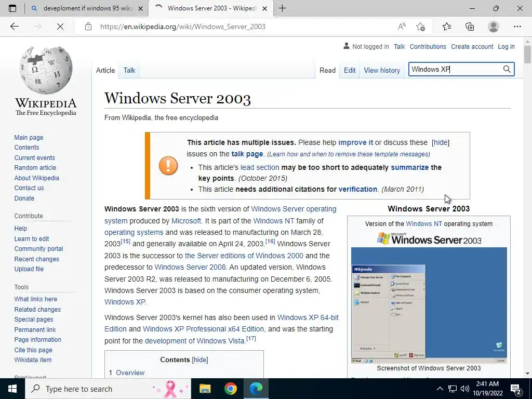Open Recent changes

tap(36, 259)
